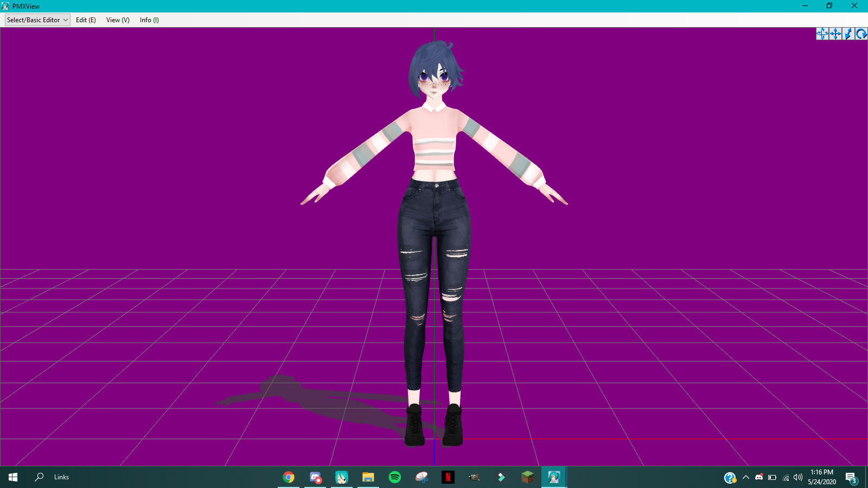The height and width of the screenshot is (488, 868).
Task: Open Spotify from the taskbar
Action: 395,477
